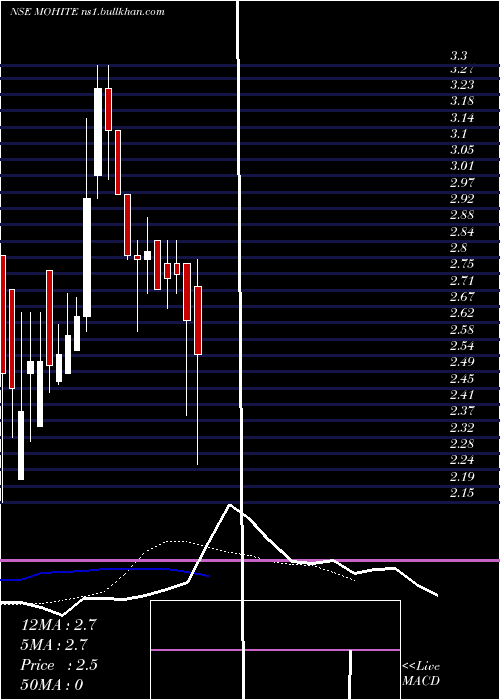The width and height of the screenshot is (500, 700).
Task: Click the 2.88 price axis label
Action: (x=462, y=215)
